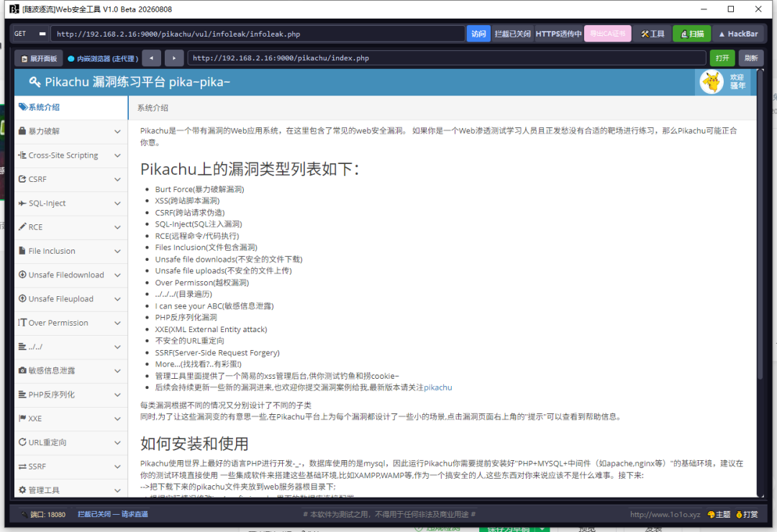This screenshot has height=532, width=777.
Task: Expand the Unsafe Fileupload sidebar section
Action: tap(71, 298)
